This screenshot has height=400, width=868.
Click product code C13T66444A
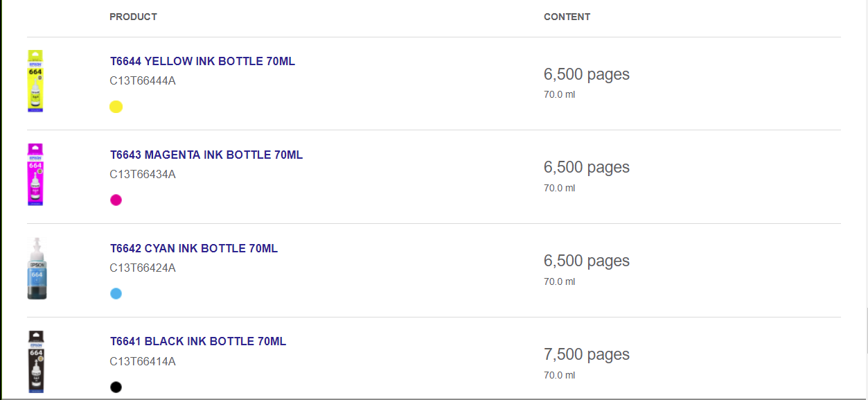143,80
